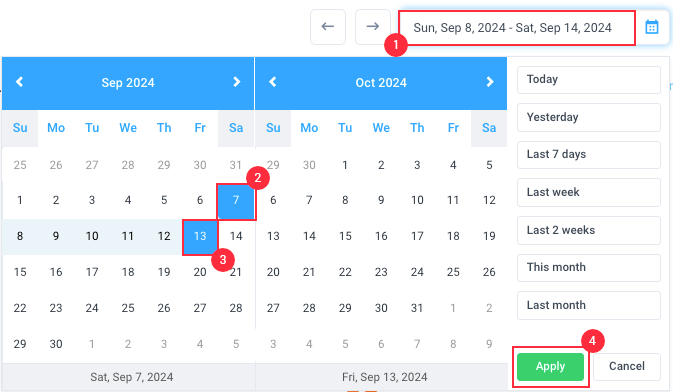Click the calendar icon beside date range
The image size is (673, 392).
pos(652,27)
